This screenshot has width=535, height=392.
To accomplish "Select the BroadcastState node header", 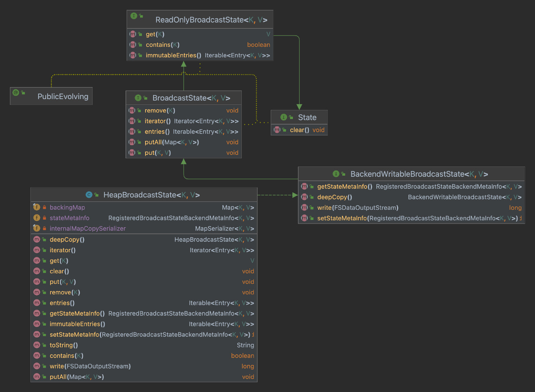I will (191, 98).
